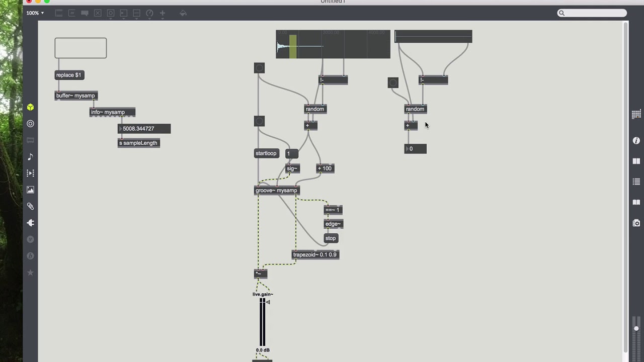Click the 'stop' message box
The image size is (644, 362).
[331, 238]
